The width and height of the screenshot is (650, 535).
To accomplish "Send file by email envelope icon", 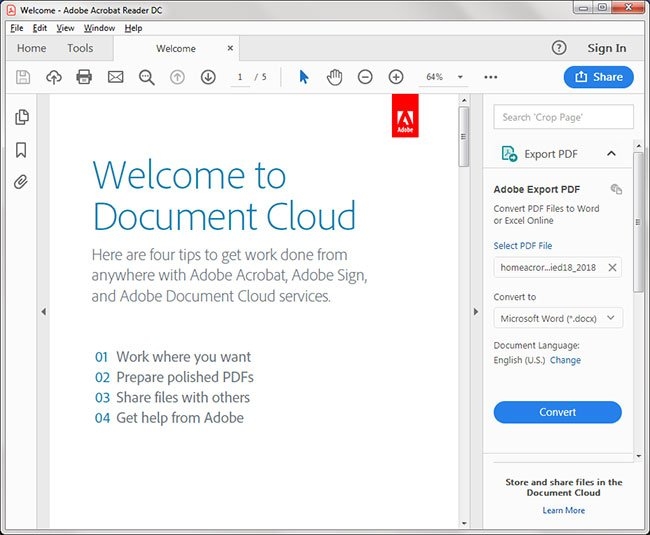I will [x=115, y=77].
